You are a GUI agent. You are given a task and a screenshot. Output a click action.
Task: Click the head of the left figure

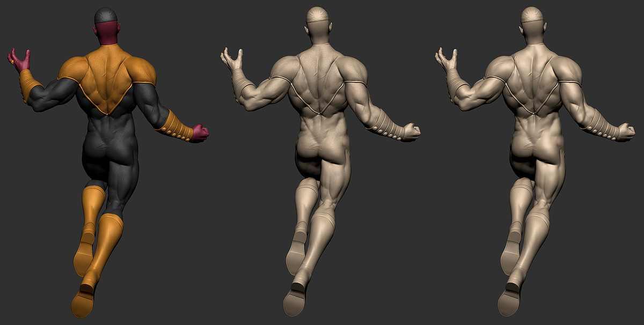point(106,19)
